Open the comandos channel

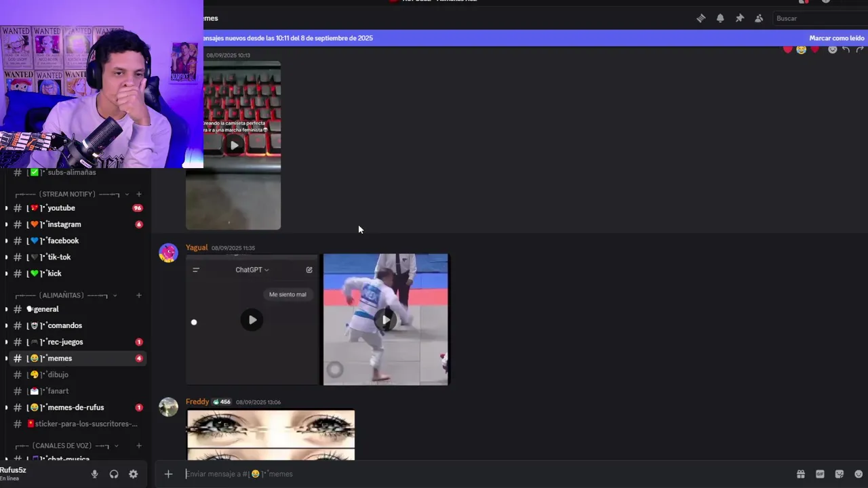[x=64, y=325]
